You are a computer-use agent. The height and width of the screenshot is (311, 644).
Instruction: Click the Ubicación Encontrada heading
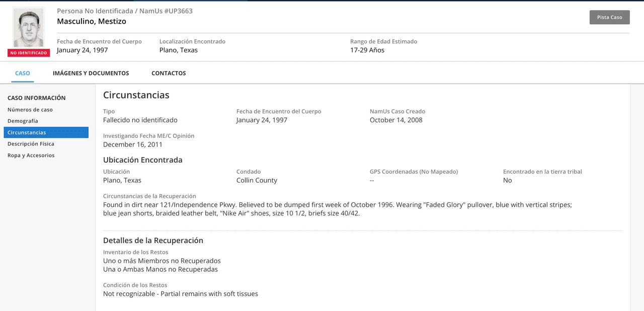[x=142, y=160]
